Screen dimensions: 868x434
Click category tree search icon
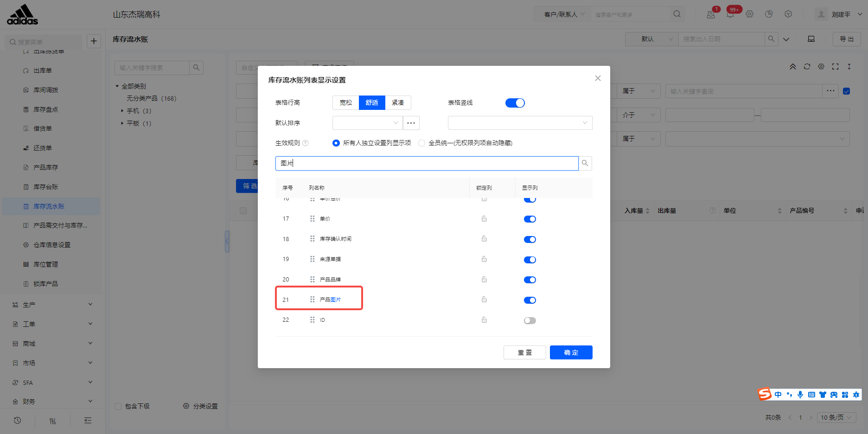point(196,68)
